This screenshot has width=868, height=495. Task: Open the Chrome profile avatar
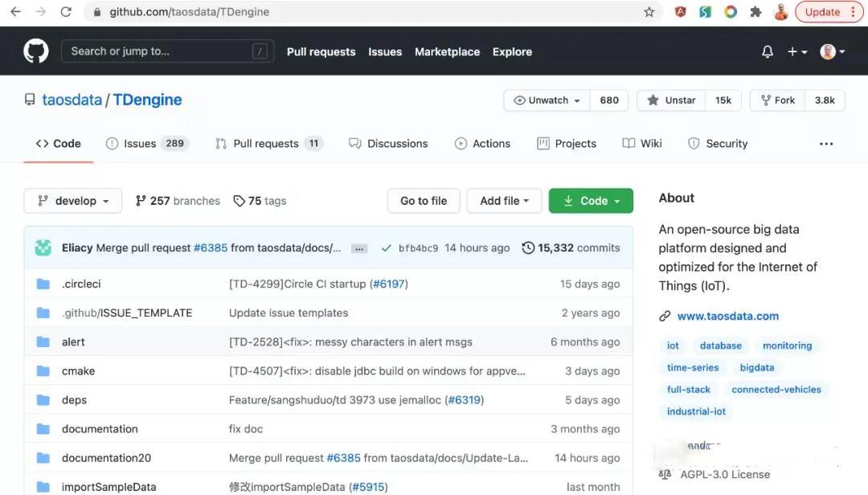[x=781, y=11]
